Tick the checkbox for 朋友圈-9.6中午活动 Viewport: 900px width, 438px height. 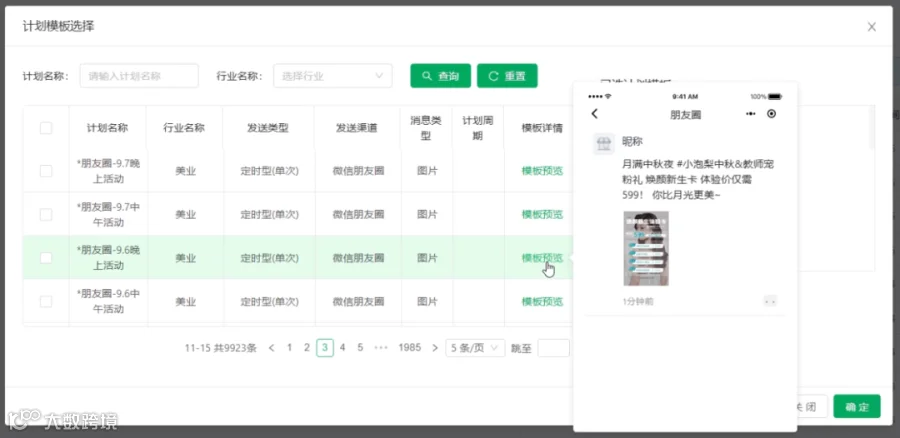(46, 301)
